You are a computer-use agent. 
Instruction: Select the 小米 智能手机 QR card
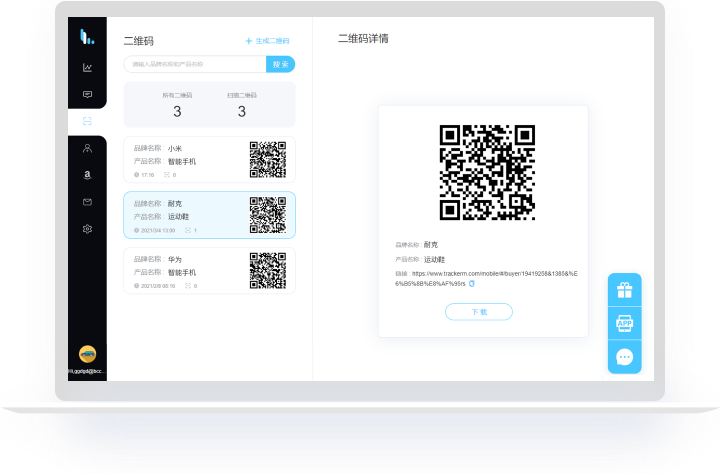210,159
